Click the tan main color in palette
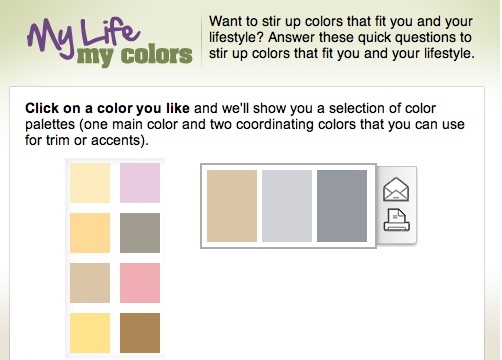Viewport: 502px width, 360px height. (232, 206)
